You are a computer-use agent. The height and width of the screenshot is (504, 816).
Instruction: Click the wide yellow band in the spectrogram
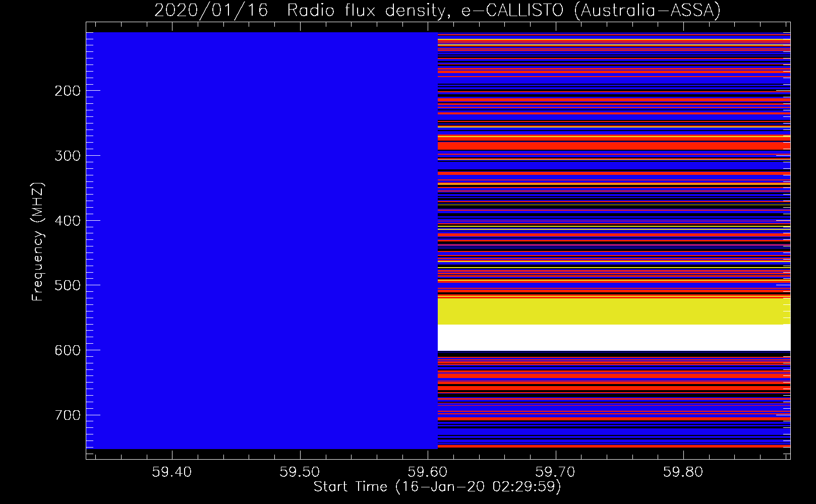(x=614, y=311)
